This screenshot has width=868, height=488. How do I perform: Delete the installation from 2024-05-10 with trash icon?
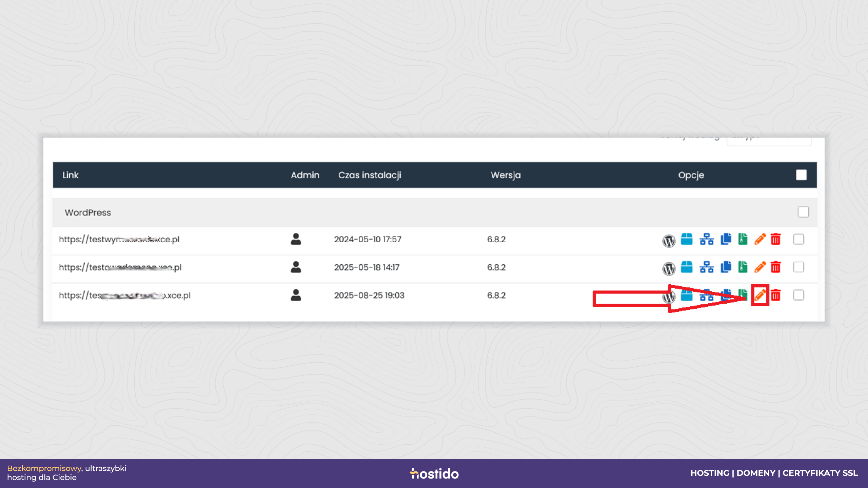[x=776, y=239]
